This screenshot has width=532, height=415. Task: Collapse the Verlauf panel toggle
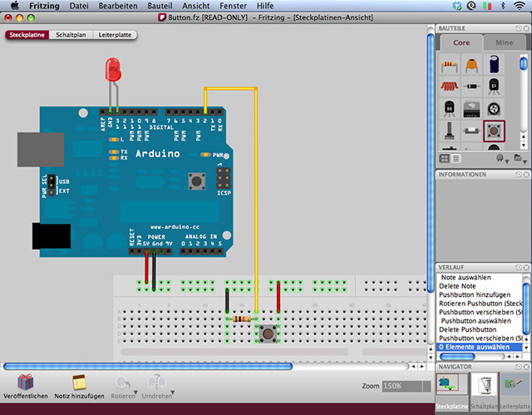(x=519, y=268)
